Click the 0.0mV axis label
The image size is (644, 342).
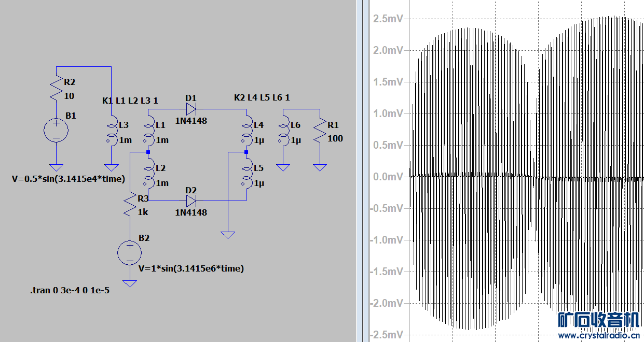[x=388, y=177]
